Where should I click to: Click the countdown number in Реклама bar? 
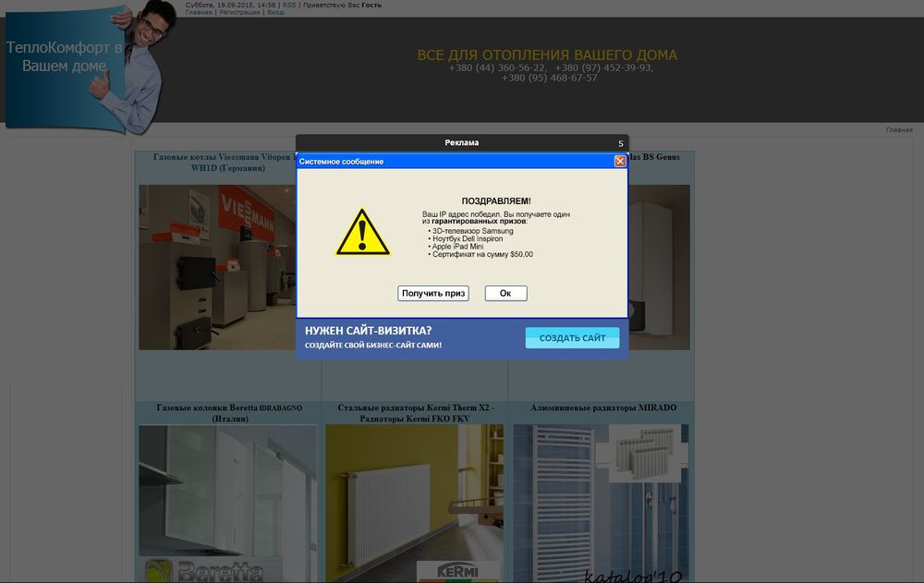pyautogui.click(x=621, y=143)
